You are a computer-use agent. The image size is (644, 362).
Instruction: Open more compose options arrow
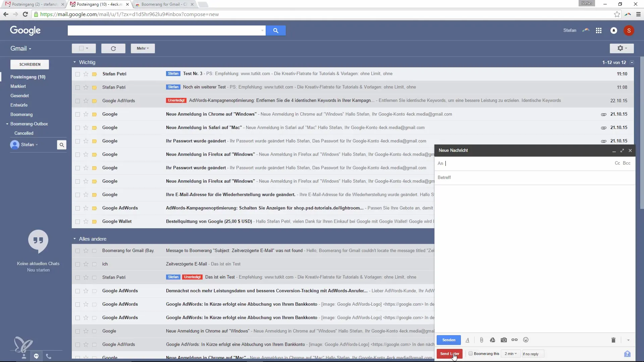(x=628, y=340)
